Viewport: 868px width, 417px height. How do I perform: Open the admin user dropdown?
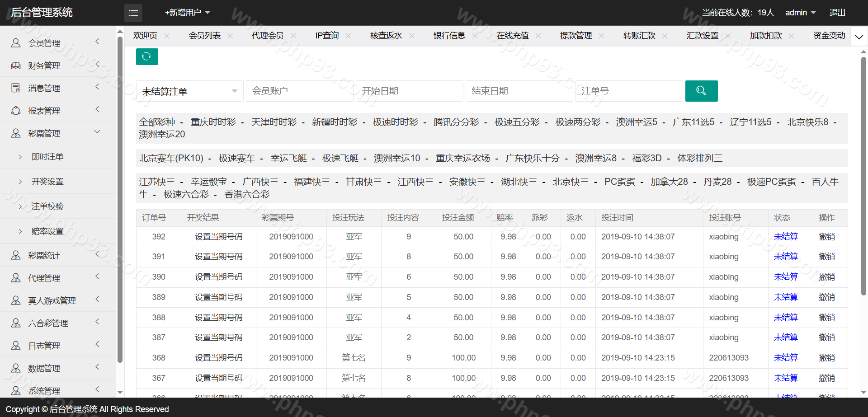(x=800, y=13)
